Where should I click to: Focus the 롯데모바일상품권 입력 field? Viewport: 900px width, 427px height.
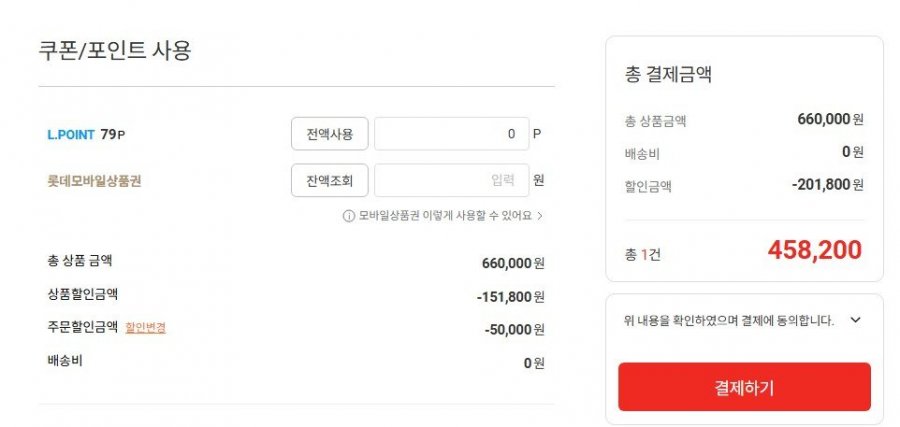coord(451,181)
